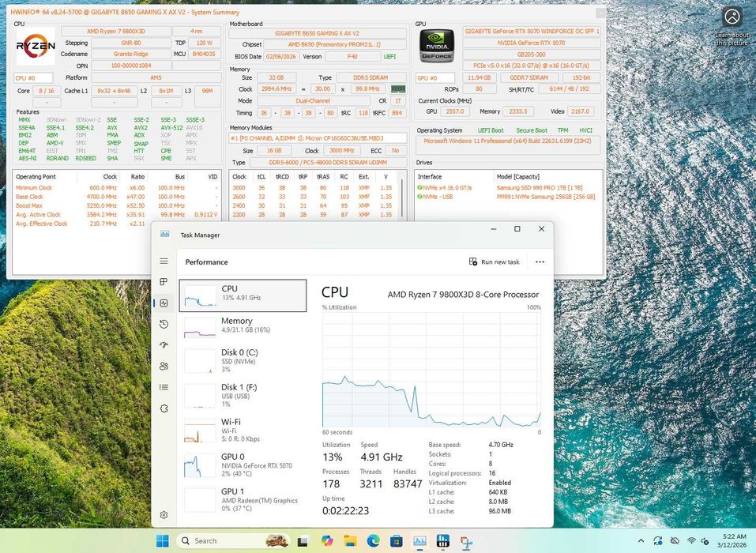Click the Windows Update tray icon
The height and width of the screenshot is (553, 756).
click(x=658, y=541)
